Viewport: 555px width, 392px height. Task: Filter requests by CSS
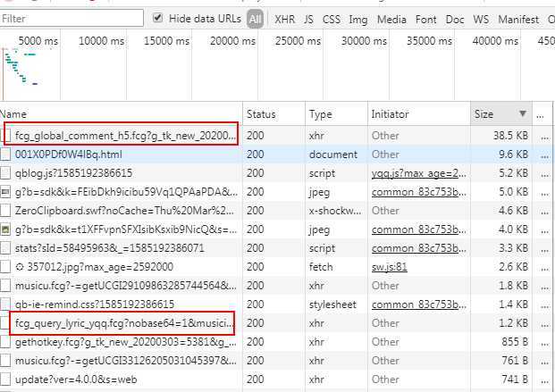[x=332, y=19]
